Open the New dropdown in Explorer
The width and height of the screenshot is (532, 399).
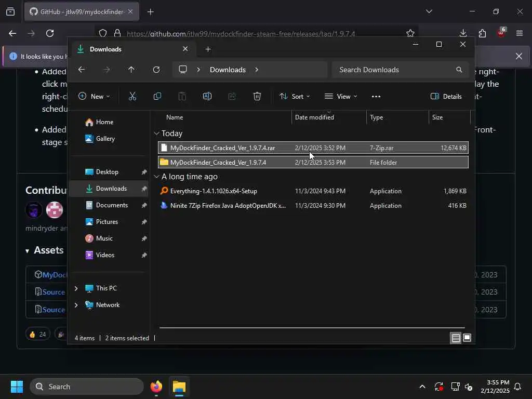pyautogui.click(x=94, y=96)
